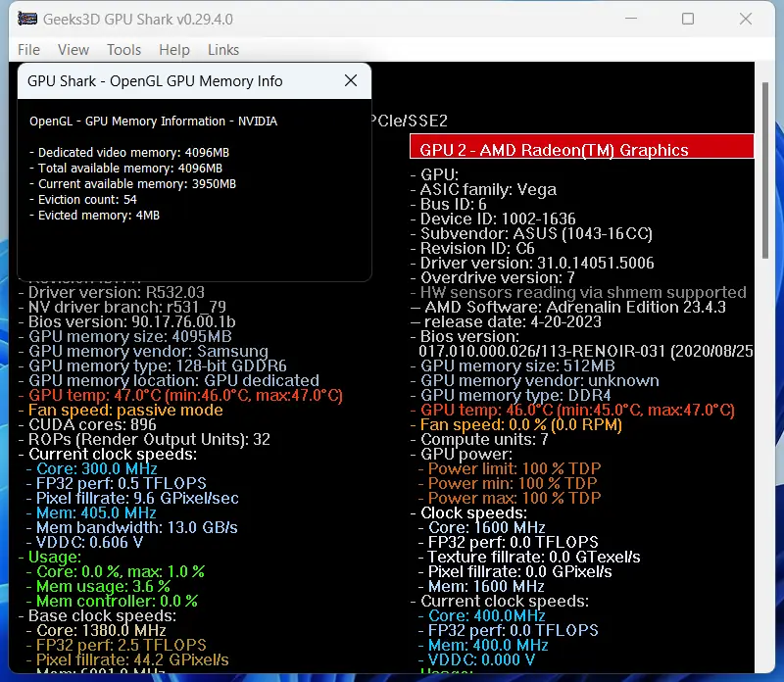Click 'GPU memory type: DDR4' line
This screenshot has width=784, height=682.
pos(511,396)
